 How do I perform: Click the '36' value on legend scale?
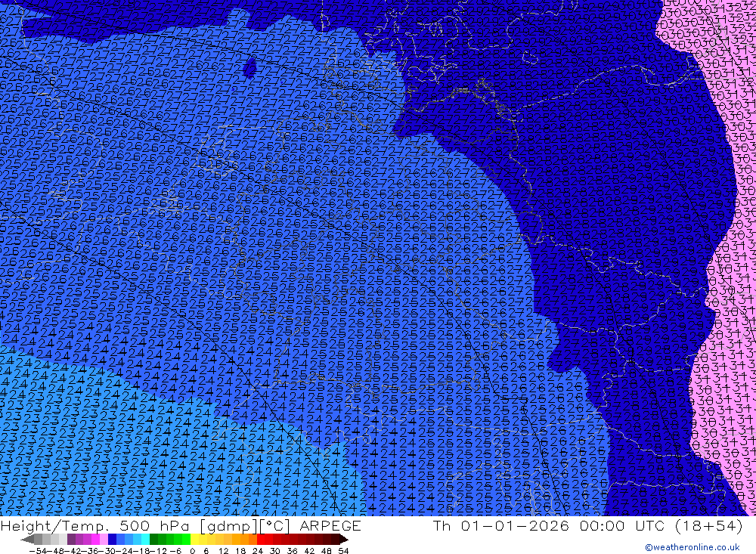pos(292,551)
